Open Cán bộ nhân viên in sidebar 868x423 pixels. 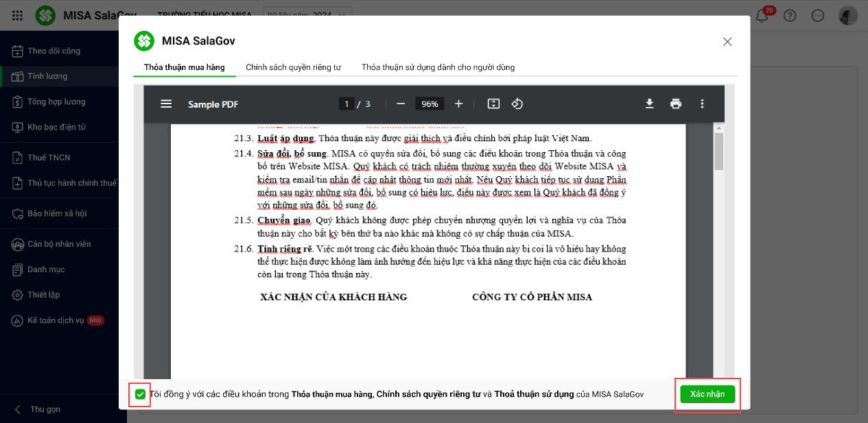[x=59, y=244]
